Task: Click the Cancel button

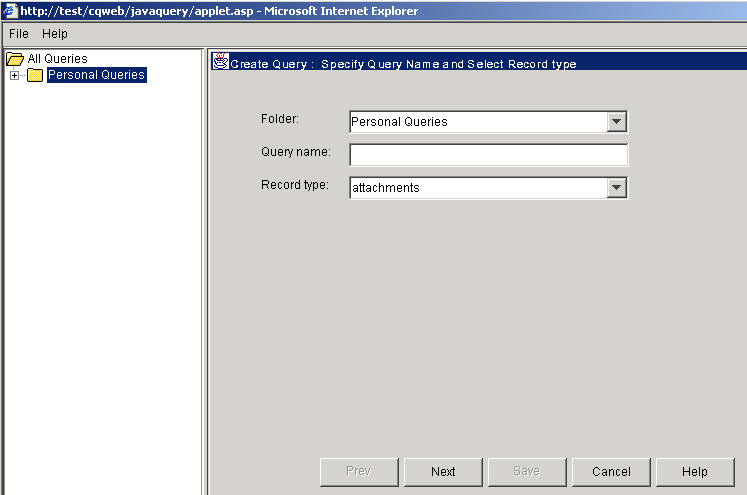Action: (611, 472)
